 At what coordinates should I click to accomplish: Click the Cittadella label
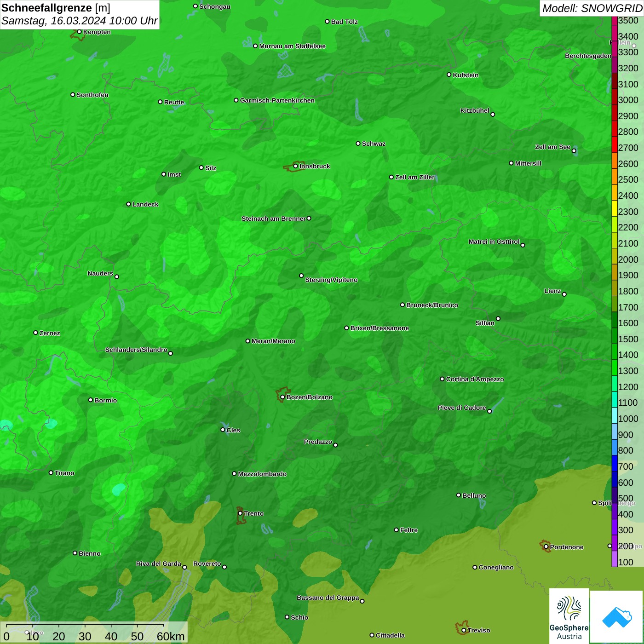390,635
